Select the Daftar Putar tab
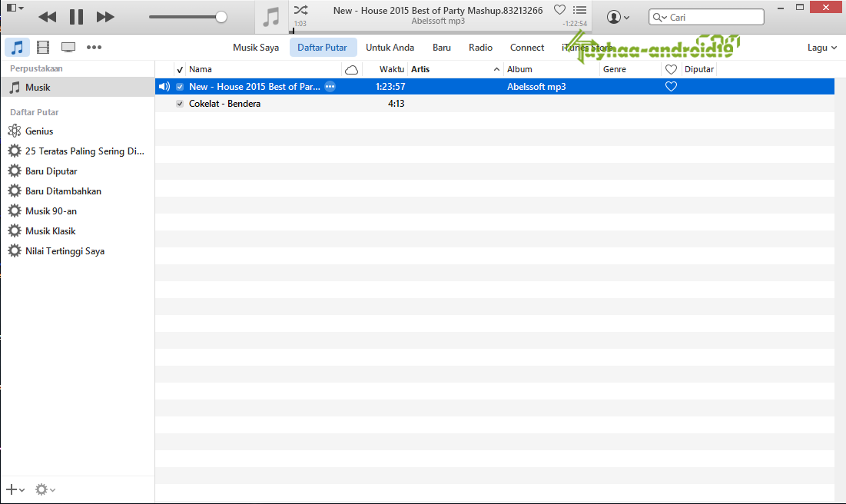 pyautogui.click(x=323, y=48)
